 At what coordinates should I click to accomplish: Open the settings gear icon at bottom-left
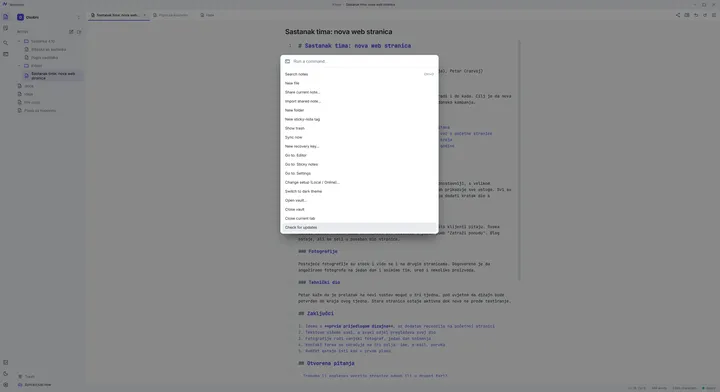pyautogui.click(x=6, y=385)
